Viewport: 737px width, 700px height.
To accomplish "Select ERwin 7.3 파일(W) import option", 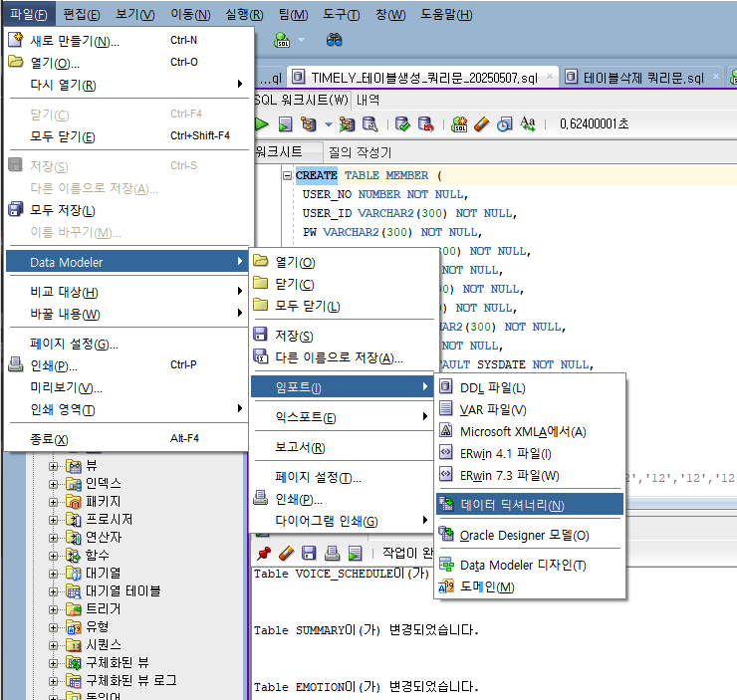I will pos(530,475).
